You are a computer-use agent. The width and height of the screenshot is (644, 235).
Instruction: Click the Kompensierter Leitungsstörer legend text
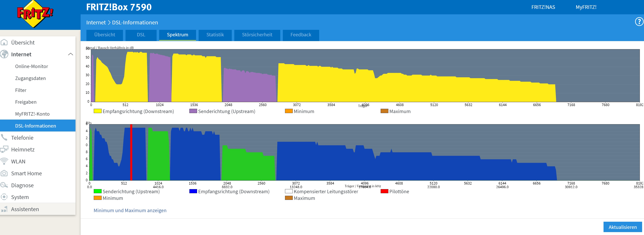[326, 192]
